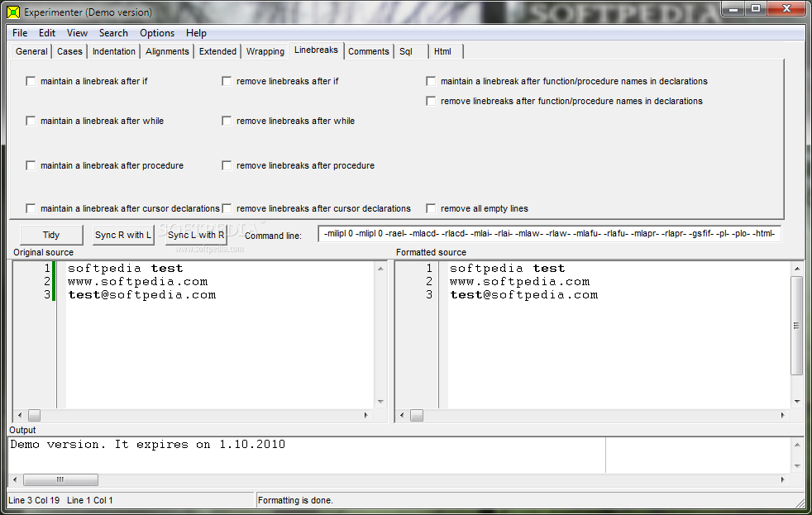Click 'Line 1 Col 1' status bar entry
Screen dimensions: 812x515
coord(90,500)
